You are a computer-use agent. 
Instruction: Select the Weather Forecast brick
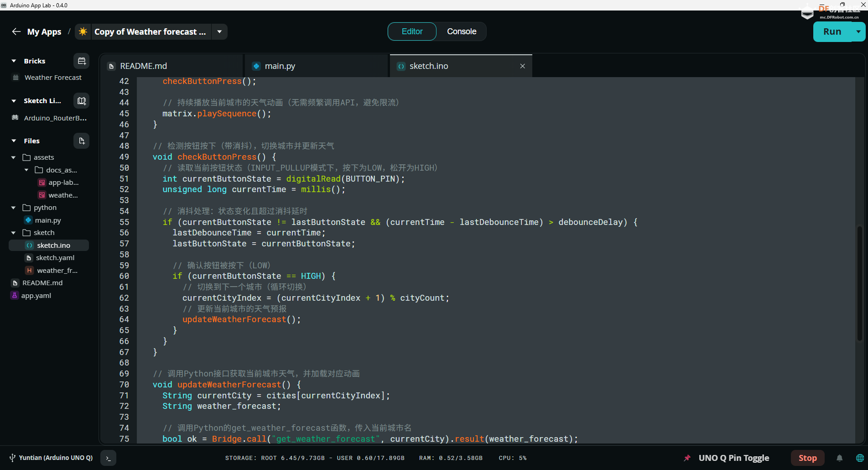tap(52, 77)
